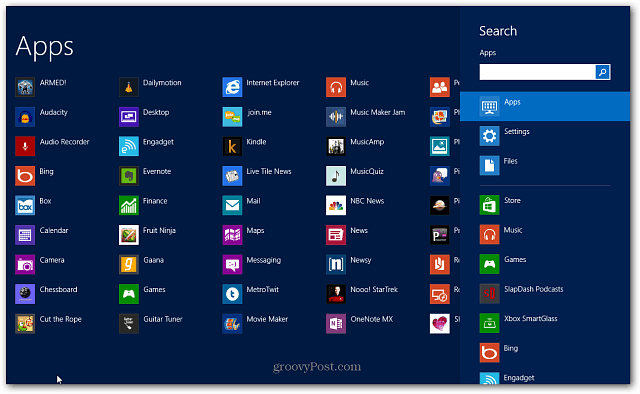Launch the Calendar app
640x394 pixels.
tap(25, 235)
